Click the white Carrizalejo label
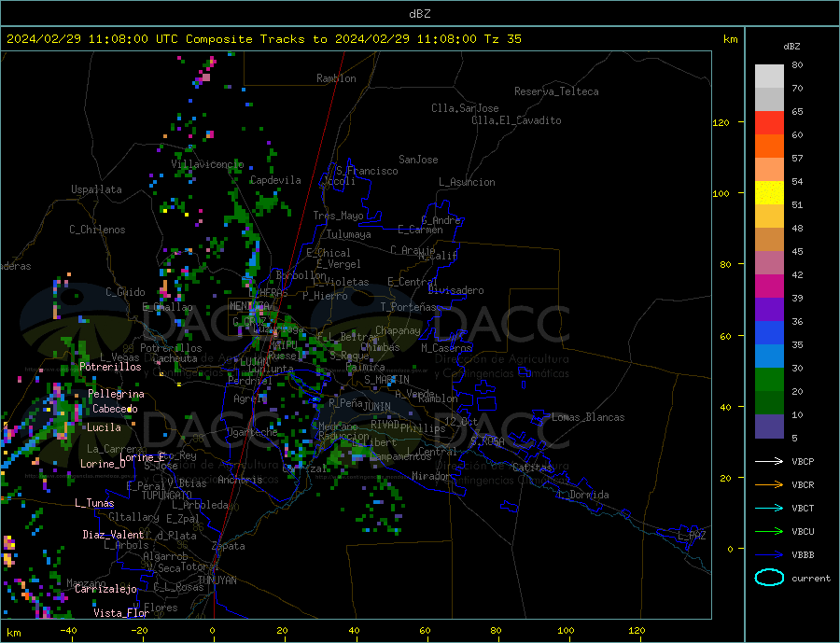The height and width of the screenshot is (643, 840). (105, 590)
